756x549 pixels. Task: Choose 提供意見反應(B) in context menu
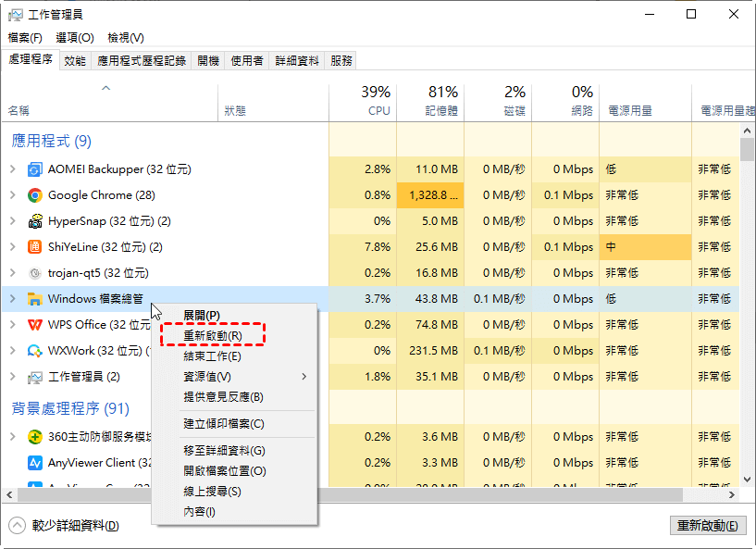(234, 396)
